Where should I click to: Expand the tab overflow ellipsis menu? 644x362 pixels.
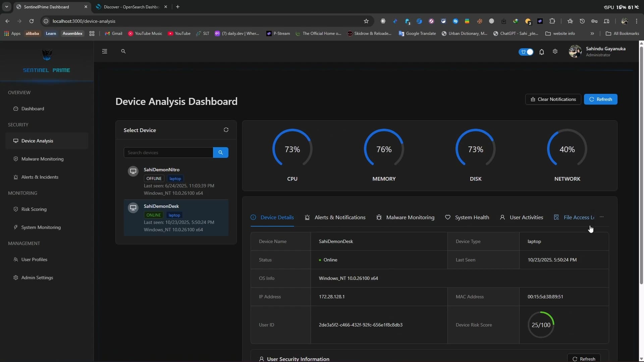tap(602, 217)
